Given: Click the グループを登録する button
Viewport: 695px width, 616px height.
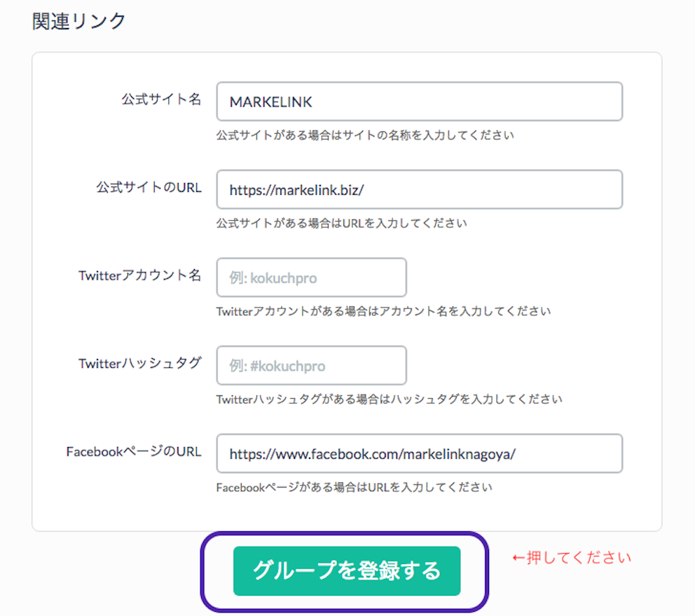Looking at the screenshot, I should [347, 570].
